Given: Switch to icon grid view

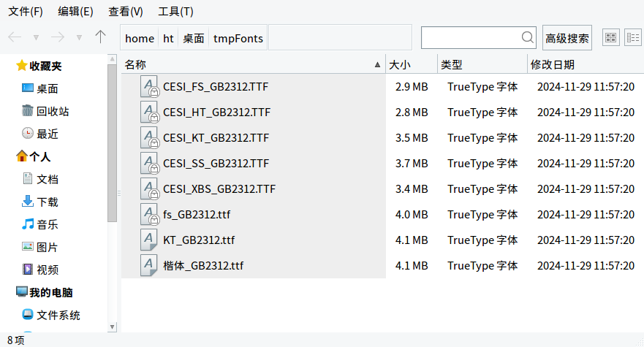Looking at the screenshot, I should [610, 38].
